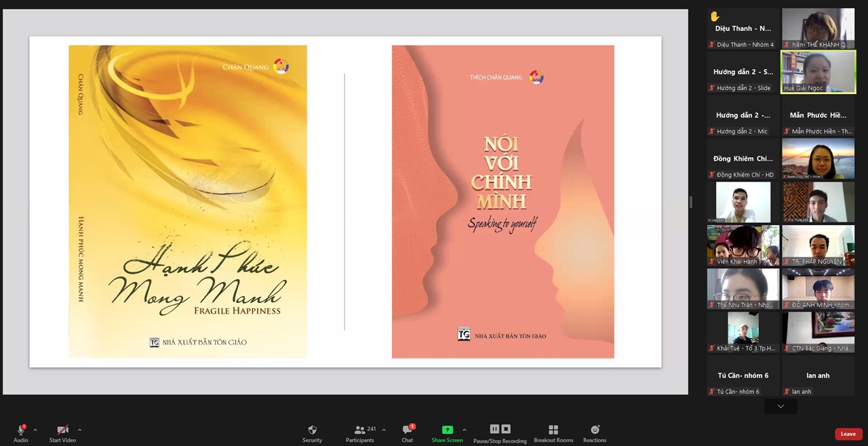Click muted mic icon on Hướng dẫn 2 - Mic

click(712, 131)
